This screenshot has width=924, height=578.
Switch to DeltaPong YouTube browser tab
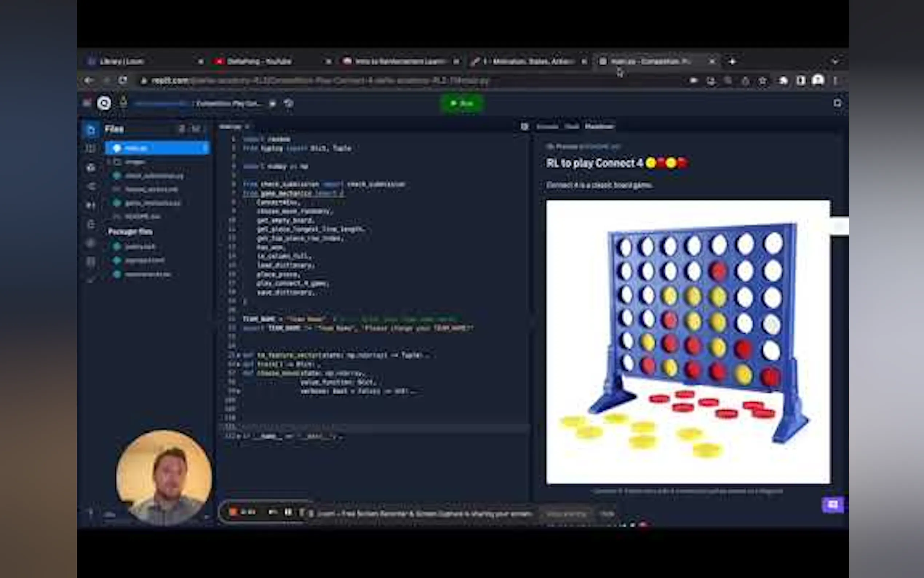pos(259,62)
